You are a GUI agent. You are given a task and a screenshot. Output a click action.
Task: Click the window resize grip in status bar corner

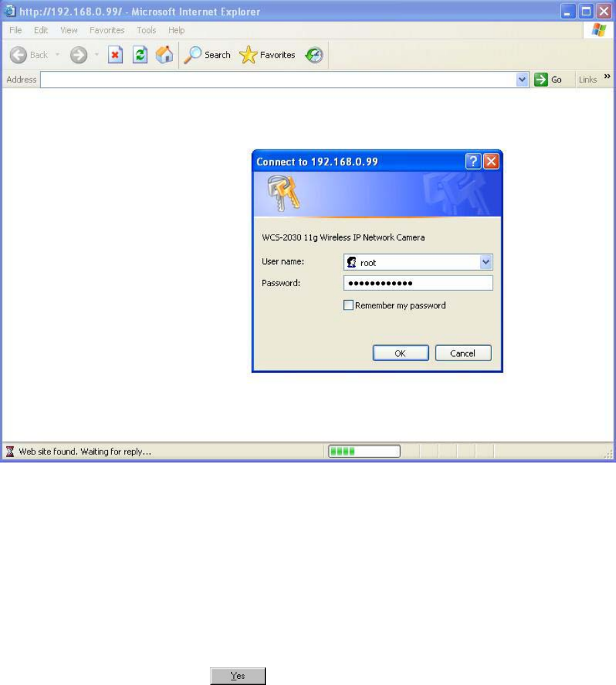[x=608, y=454]
